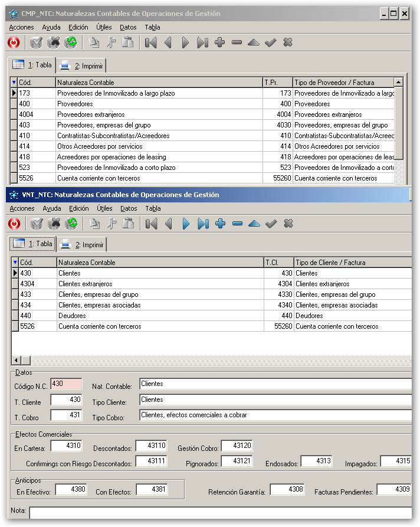Select 1: Tabla tab in CMP_NTC
This screenshot has height=527, width=420.
(32, 65)
